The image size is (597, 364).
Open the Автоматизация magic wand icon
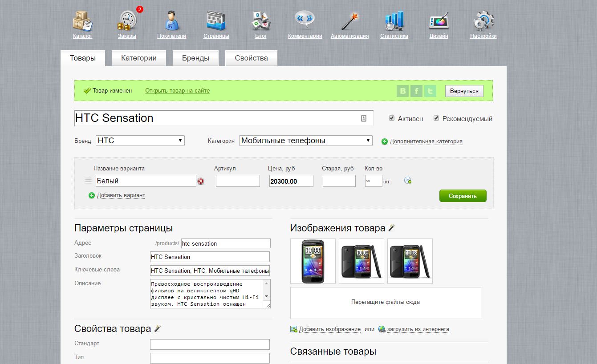[349, 20]
